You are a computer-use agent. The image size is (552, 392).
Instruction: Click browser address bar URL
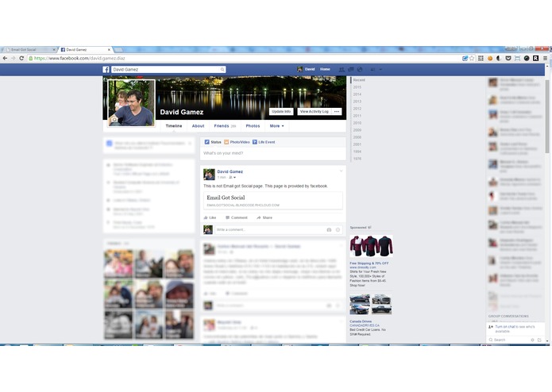(x=79, y=59)
